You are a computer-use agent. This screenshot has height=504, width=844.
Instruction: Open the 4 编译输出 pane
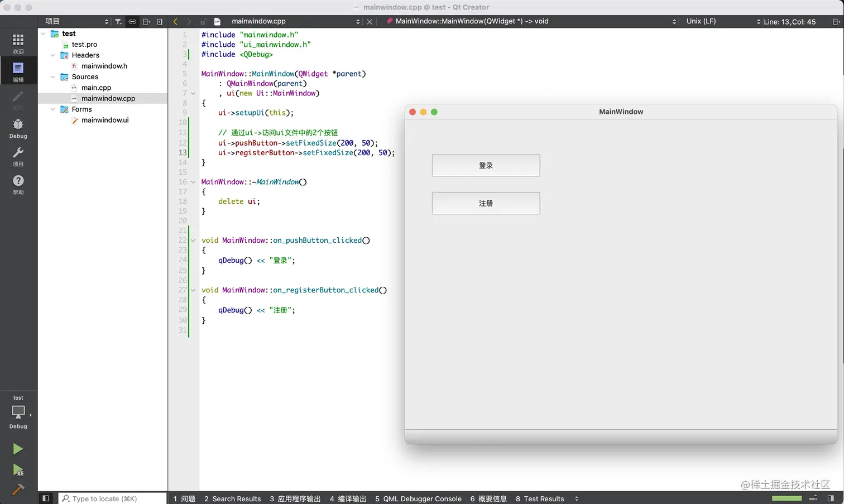click(348, 498)
